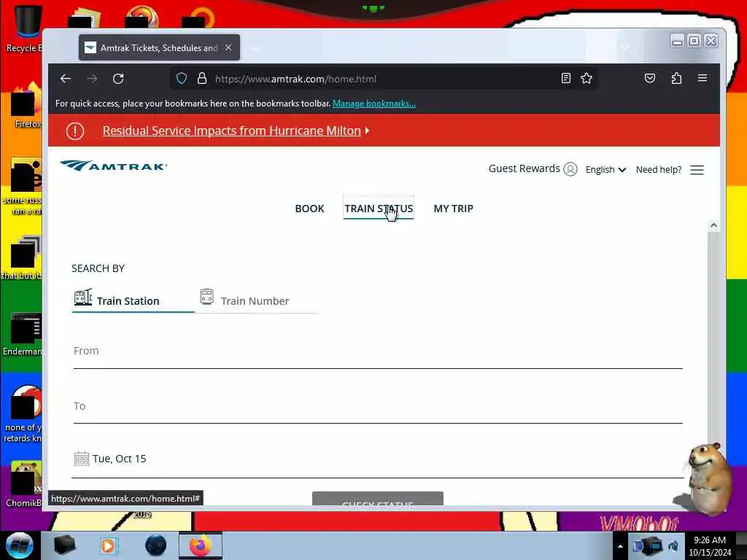
Task: Reload the Amtrak page
Action: pyautogui.click(x=118, y=79)
